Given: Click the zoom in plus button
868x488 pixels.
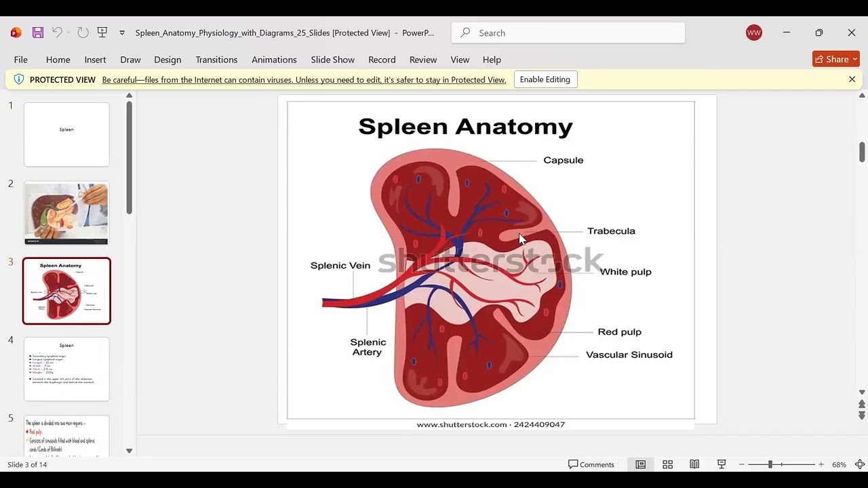Looking at the screenshot, I should coord(821,464).
